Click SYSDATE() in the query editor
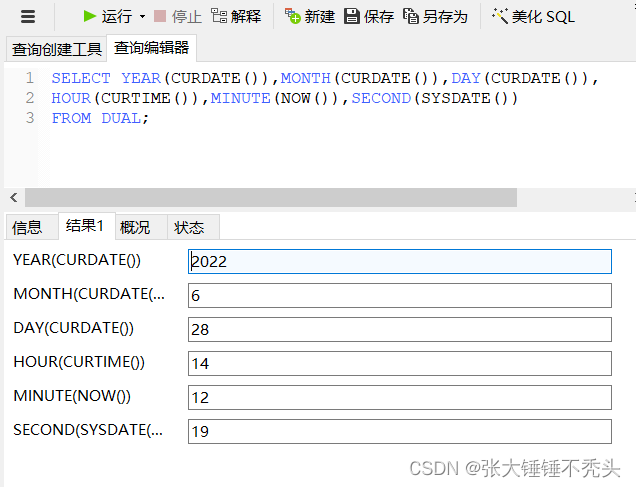This screenshot has width=636, height=487. click(464, 98)
